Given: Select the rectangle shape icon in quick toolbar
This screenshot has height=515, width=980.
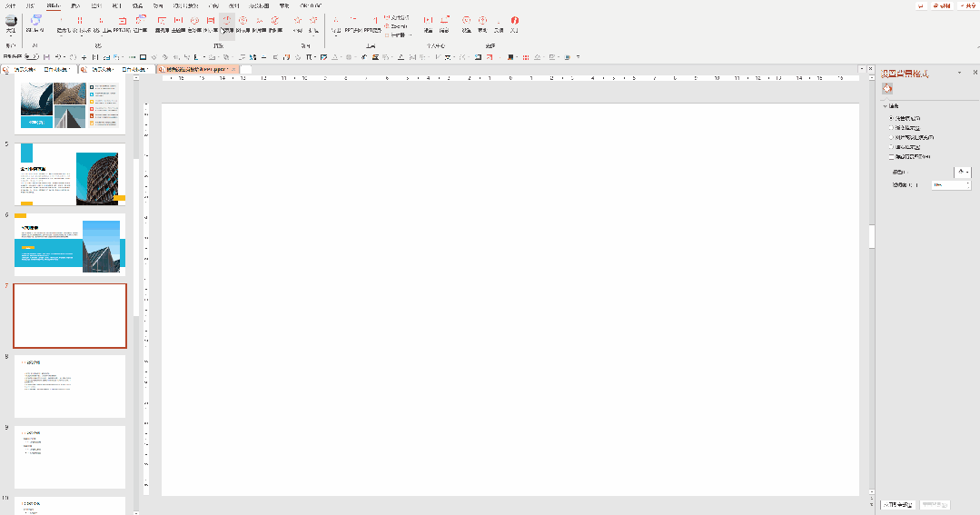Looking at the screenshot, I should coord(144,57).
